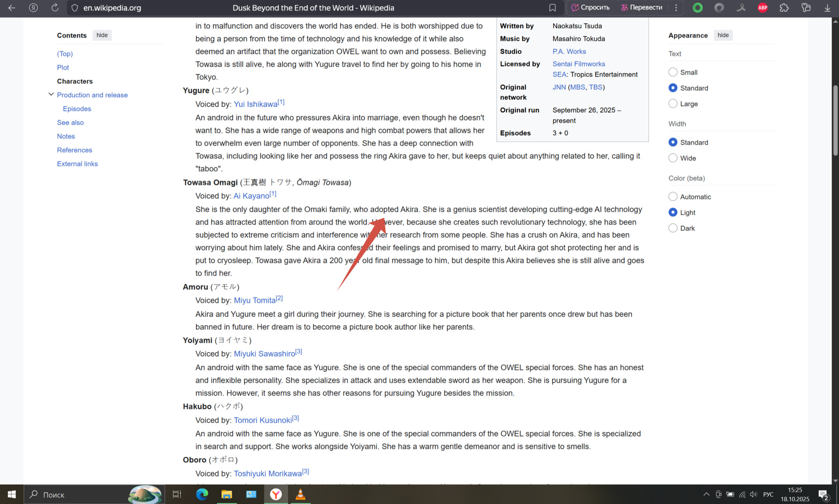
Task: Open browser downloads arrow icon
Action: click(827, 8)
